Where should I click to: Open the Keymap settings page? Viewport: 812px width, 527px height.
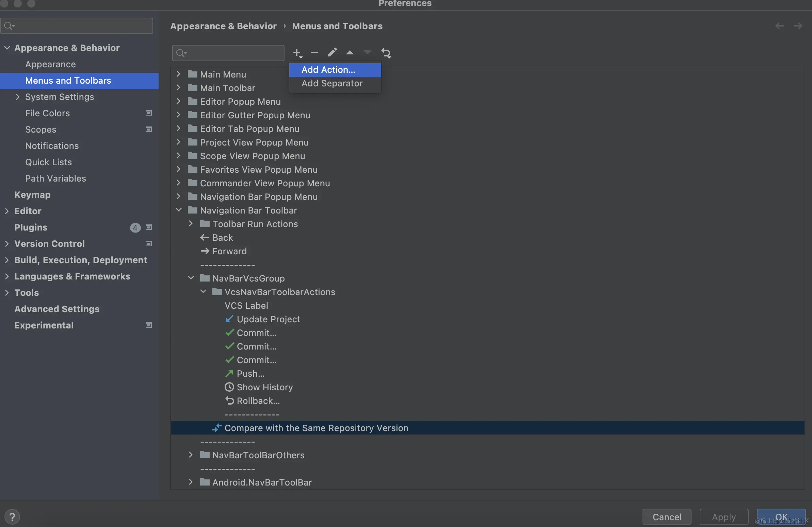point(32,194)
